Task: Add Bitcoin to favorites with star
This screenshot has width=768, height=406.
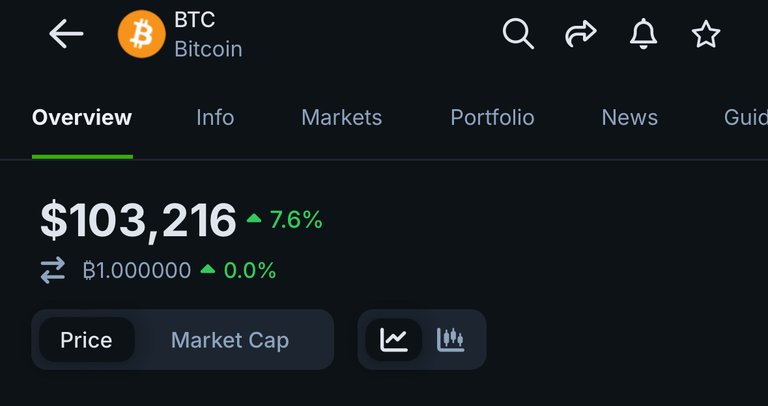Action: (x=706, y=34)
